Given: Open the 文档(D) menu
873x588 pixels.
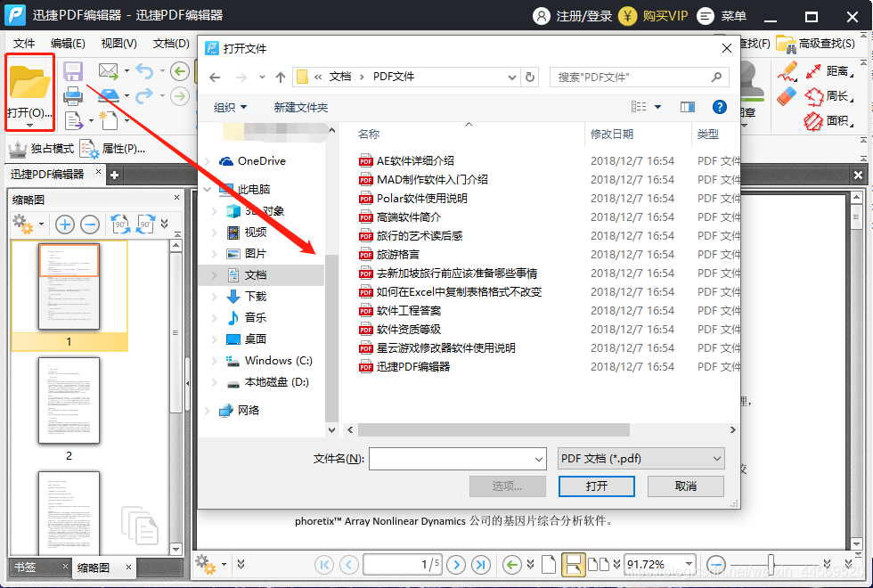Looking at the screenshot, I should pyautogui.click(x=171, y=44).
